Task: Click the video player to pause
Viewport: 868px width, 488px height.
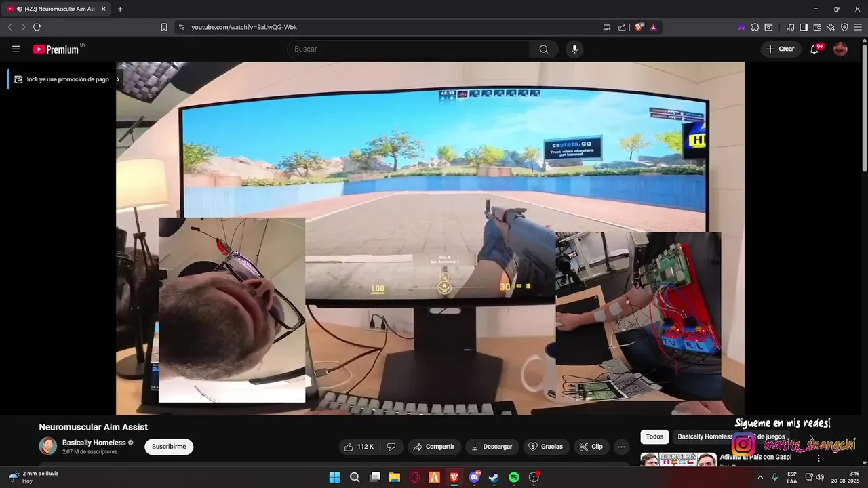Action: (430, 238)
